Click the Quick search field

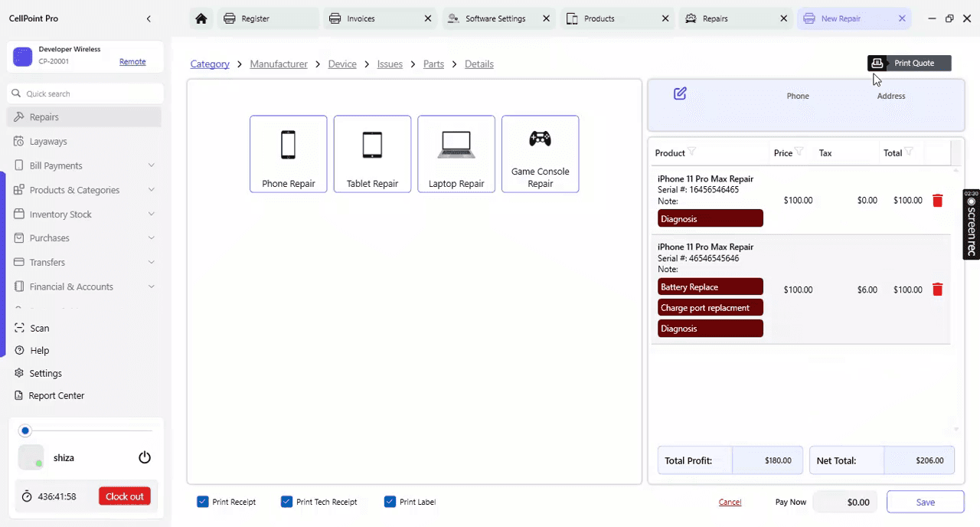(86, 93)
